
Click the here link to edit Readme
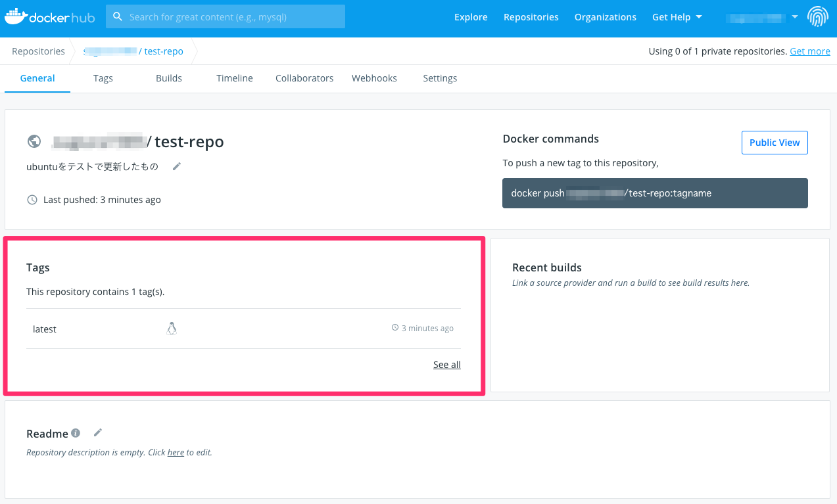pos(176,452)
